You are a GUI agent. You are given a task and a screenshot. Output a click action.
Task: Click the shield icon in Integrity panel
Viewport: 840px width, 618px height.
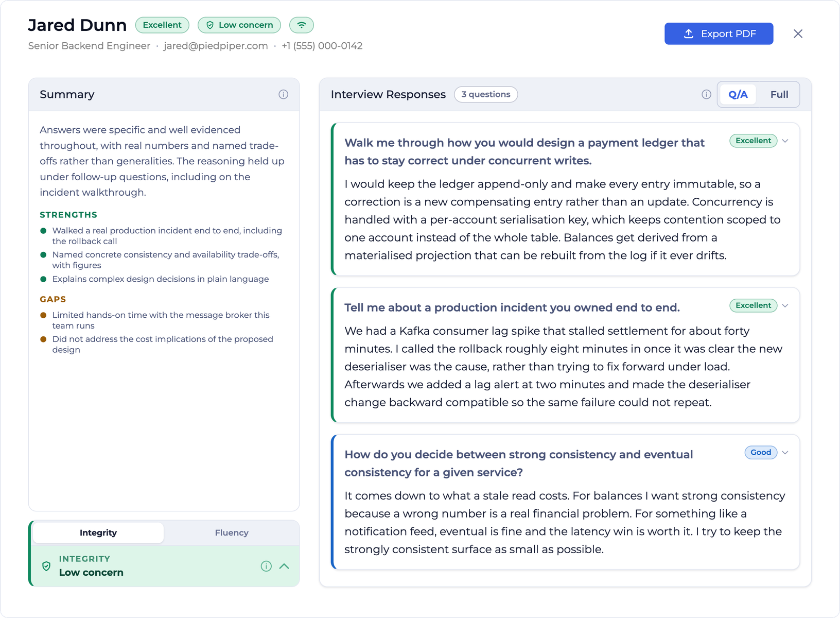[x=46, y=566]
